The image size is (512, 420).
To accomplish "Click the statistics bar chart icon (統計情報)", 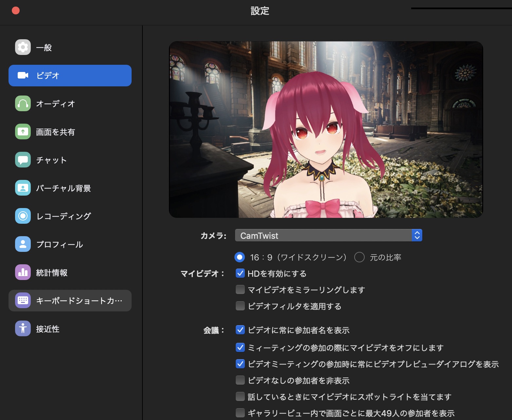I will pos(23,272).
